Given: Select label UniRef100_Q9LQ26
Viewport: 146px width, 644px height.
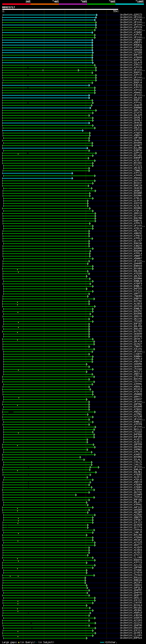Looking at the screenshot, I should 131,98.
